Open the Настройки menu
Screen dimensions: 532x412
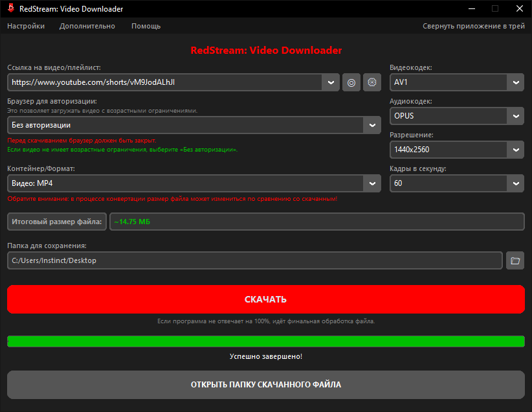tap(26, 26)
